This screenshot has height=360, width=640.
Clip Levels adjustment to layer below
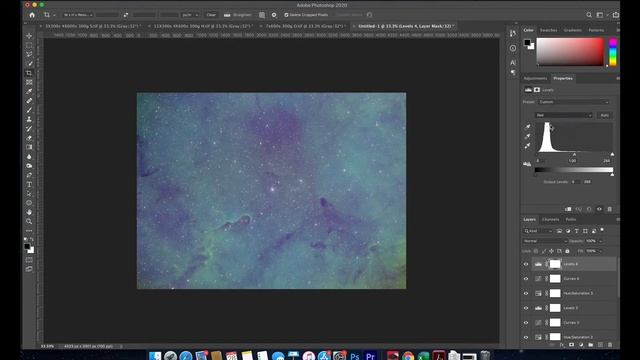[x=568, y=209]
